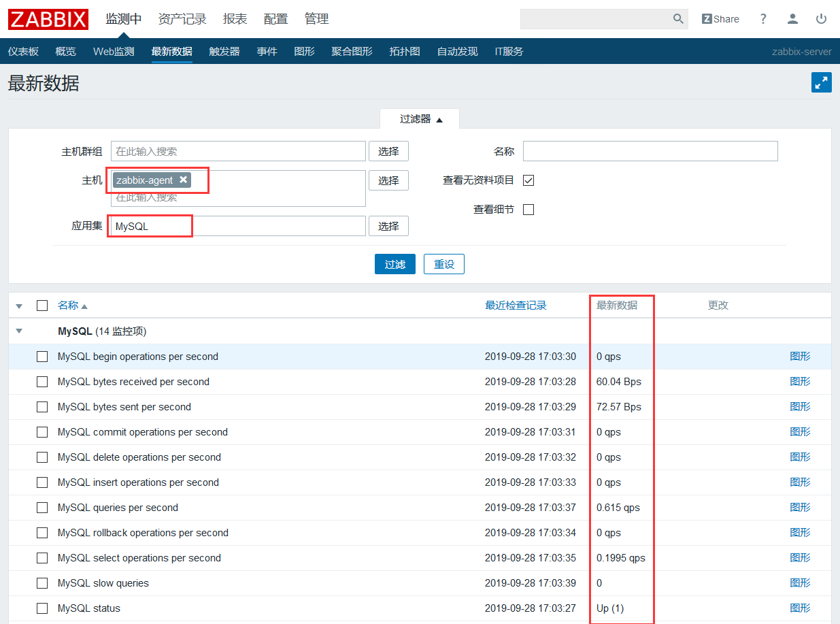The width and height of the screenshot is (840, 624).
Task: Check the 'MySQL select operations per second' row
Action: (x=42, y=558)
